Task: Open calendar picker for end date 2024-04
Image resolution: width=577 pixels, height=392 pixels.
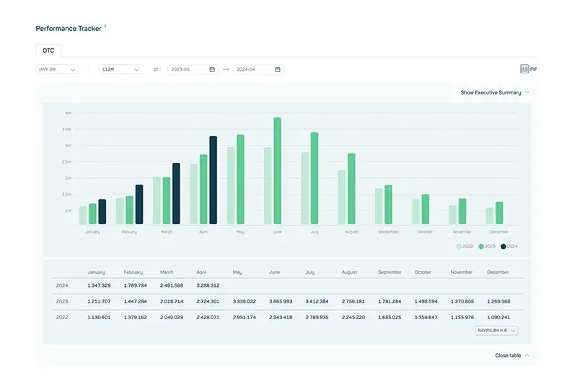Action: (278, 69)
